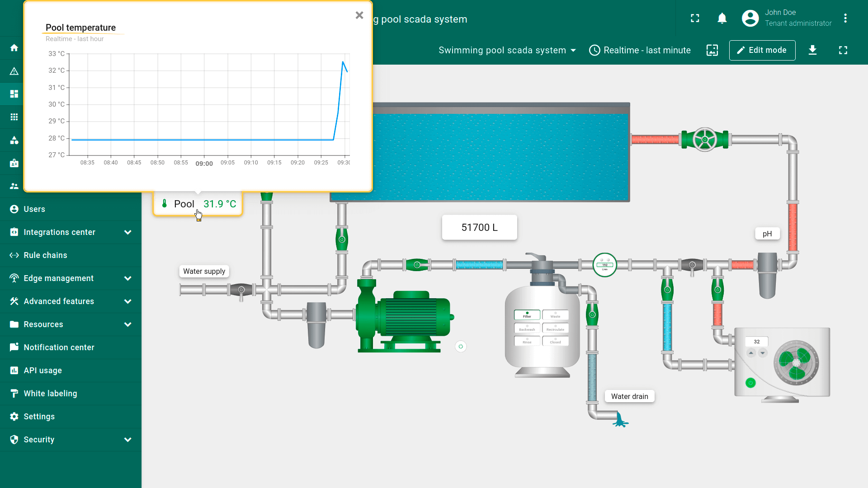Image resolution: width=868 pixels, height=488 pixels.
Task: Open Realtime - last minute time window
Action: (640, 50)
